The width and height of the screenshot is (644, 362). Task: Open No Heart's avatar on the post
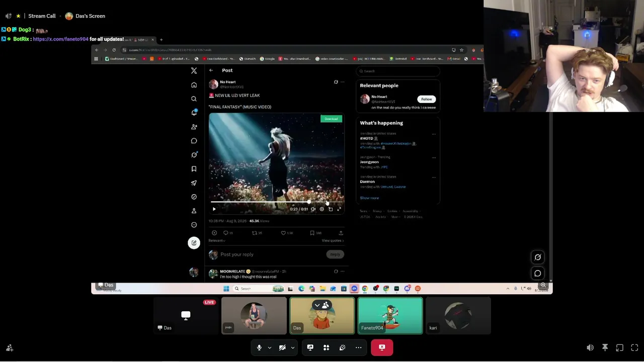pos(213,84)
